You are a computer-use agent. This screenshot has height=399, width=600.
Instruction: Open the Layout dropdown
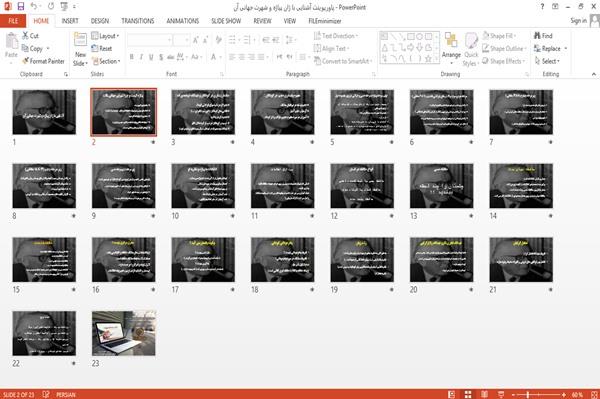105,36
